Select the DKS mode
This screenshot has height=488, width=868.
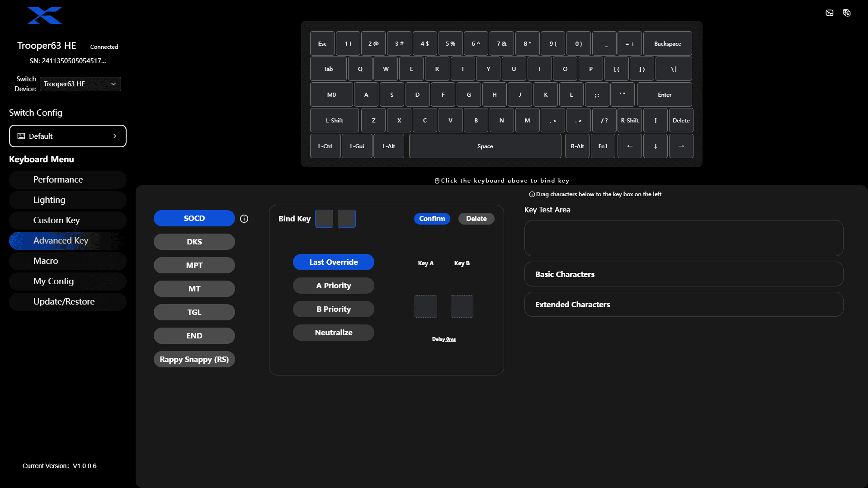[x=194, y=242]
